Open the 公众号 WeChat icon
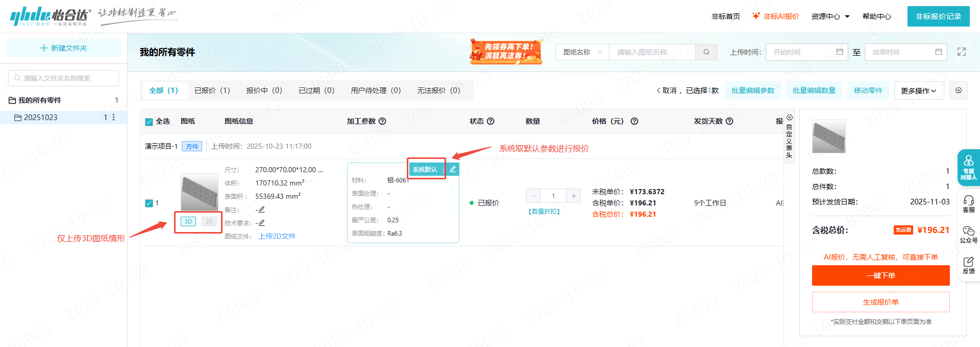Viewport: 980px width, 347px height. 968,234
